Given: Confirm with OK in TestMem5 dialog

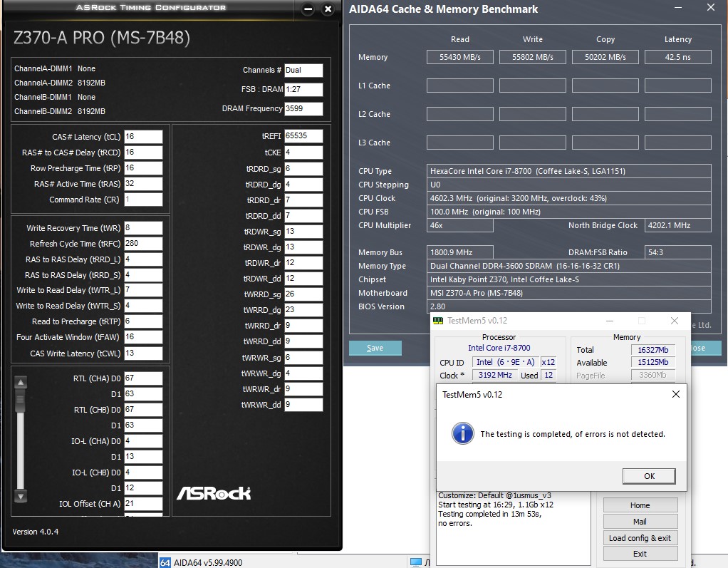Looking at the screenshot, I should (649, 476).
